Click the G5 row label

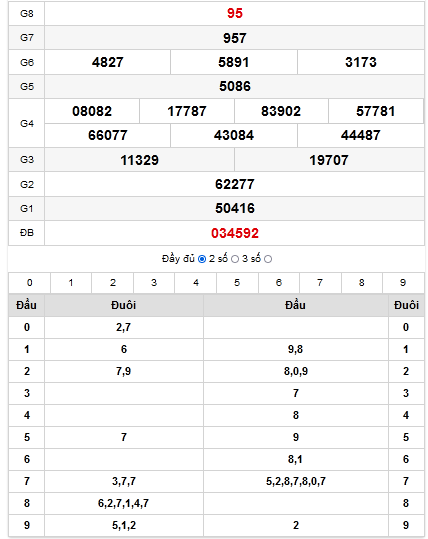point(27,86)
